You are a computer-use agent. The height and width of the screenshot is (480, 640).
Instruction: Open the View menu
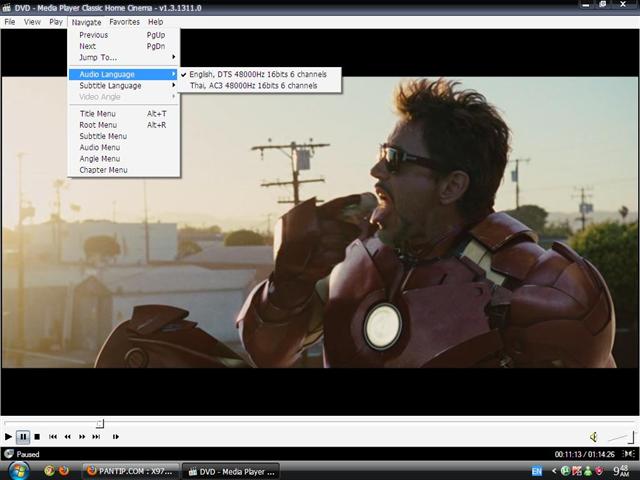tap(32, 22)
